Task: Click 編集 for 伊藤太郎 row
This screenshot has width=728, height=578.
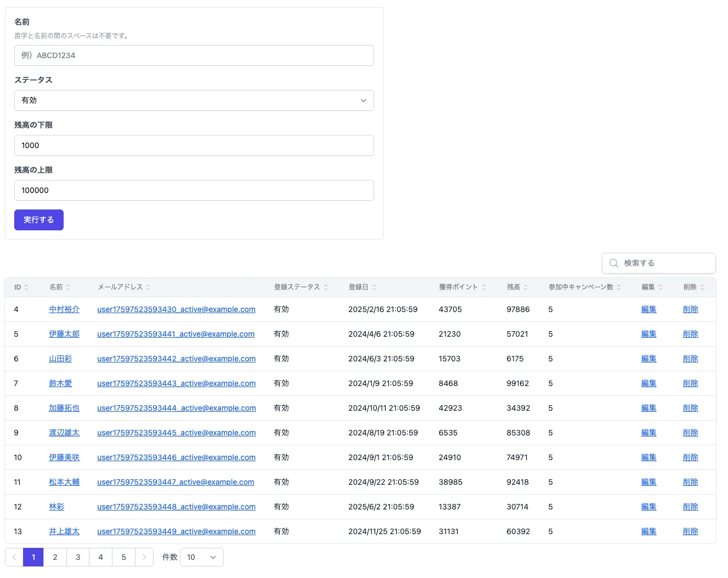Action: tap(649, 334)
